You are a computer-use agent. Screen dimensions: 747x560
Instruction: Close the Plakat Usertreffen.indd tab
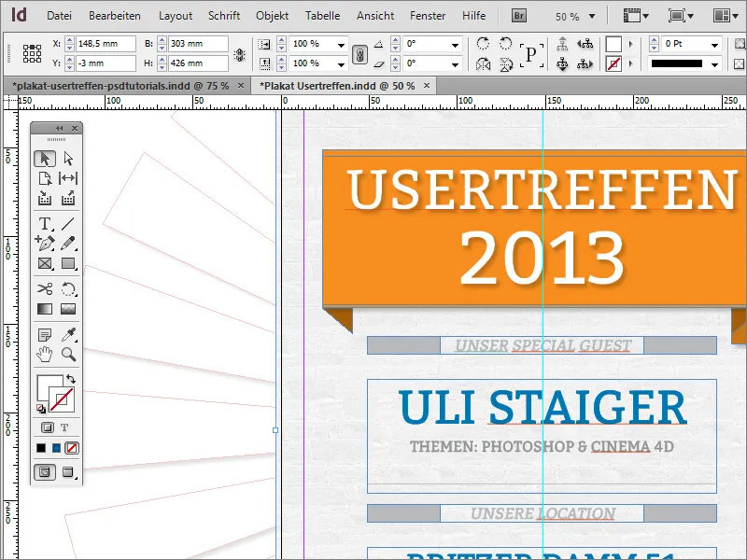427,85
